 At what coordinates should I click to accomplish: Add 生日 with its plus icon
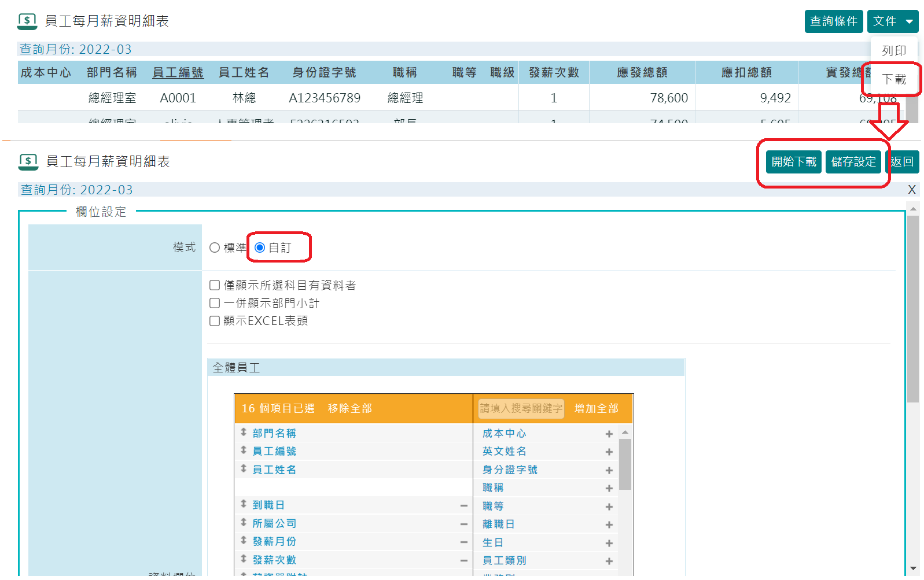point(609,543)
